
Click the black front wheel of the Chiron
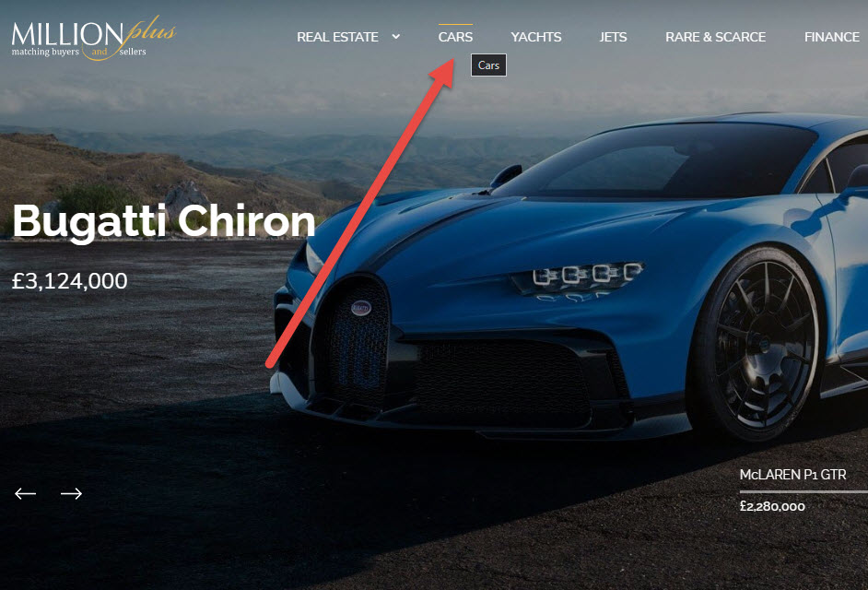(755, 346)
